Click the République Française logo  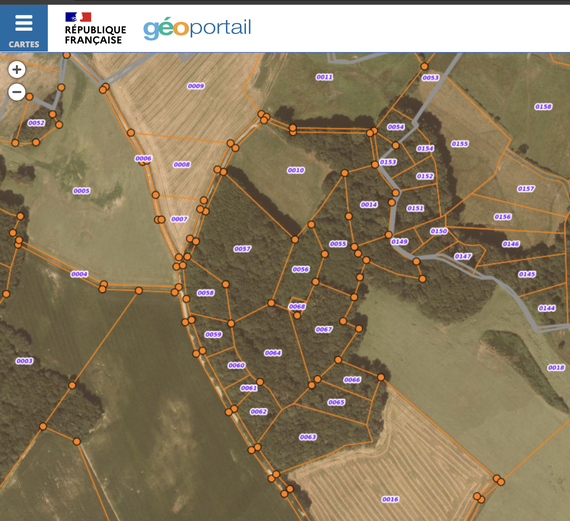pyautogui.click(x=95, y=29)
